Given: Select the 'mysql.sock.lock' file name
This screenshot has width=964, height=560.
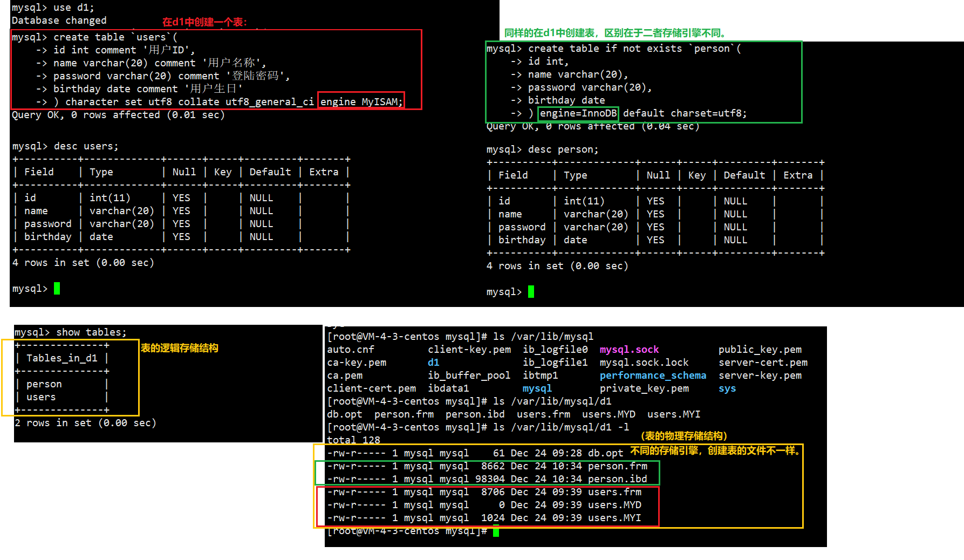Looking at the screenshot, I should click(x=644, y=363).
